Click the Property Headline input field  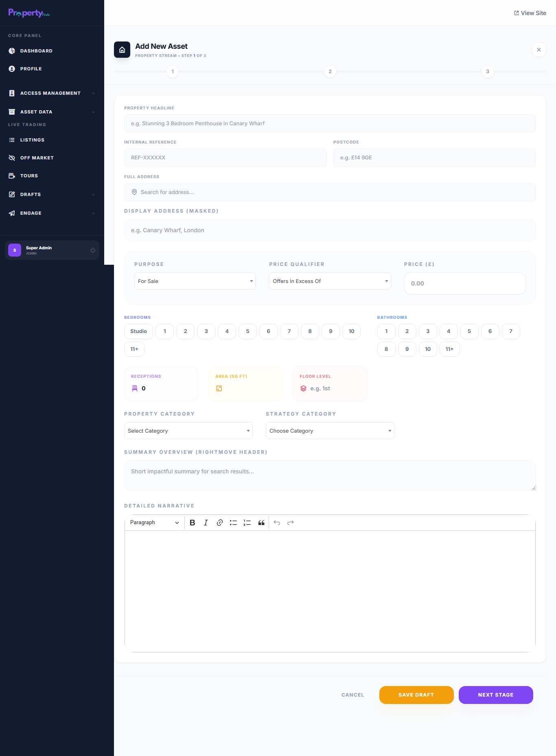330,124
